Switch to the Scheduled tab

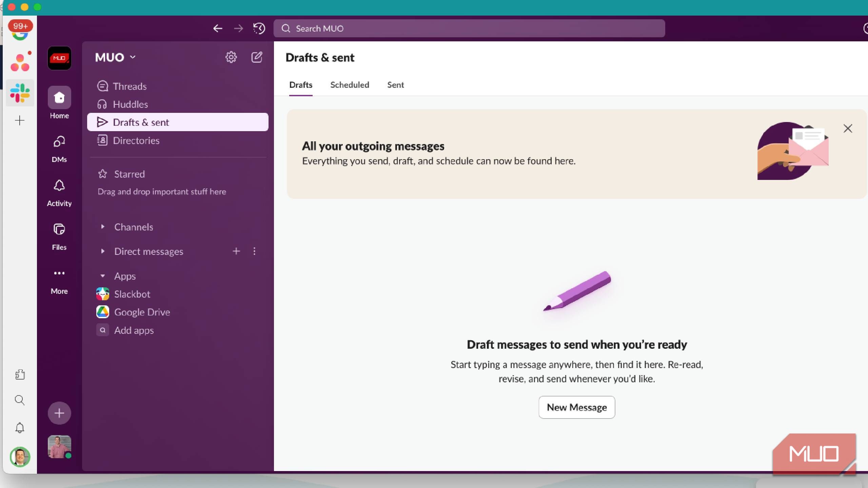[350, 85]
